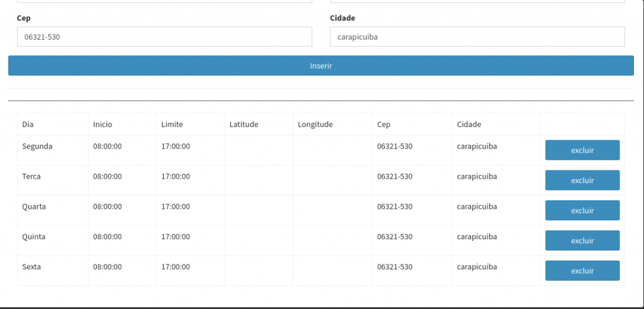Select the Longitude column header

[315, 125]
